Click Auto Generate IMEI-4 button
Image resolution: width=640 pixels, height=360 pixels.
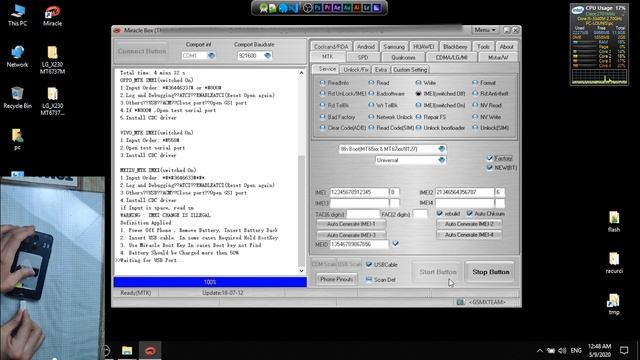pos(469,235)
